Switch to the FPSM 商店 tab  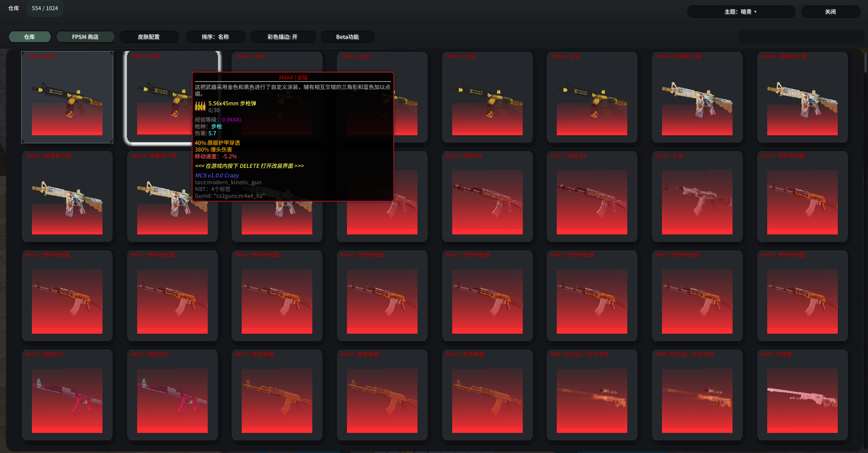point(85,37)
